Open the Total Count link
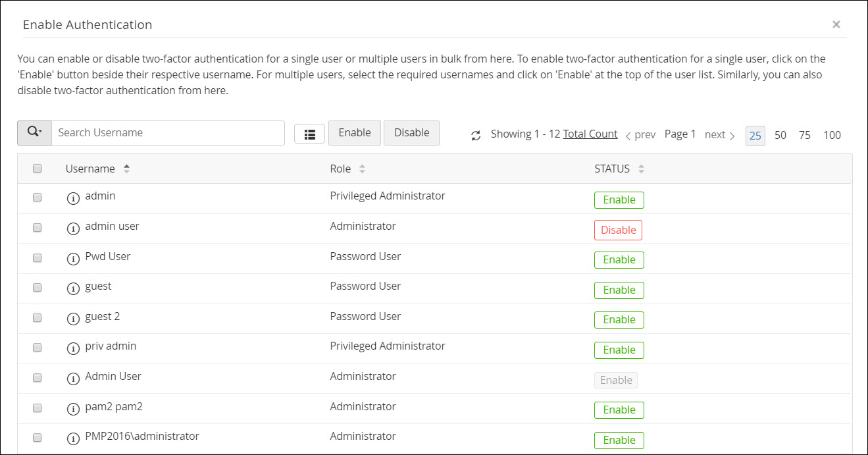The image size is (868, 455). pos(590,134)
